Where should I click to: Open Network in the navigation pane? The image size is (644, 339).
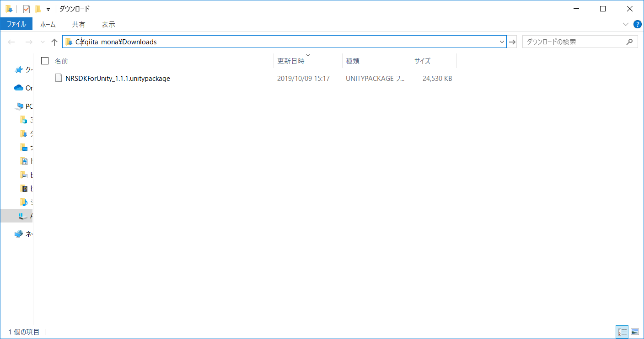19,234
